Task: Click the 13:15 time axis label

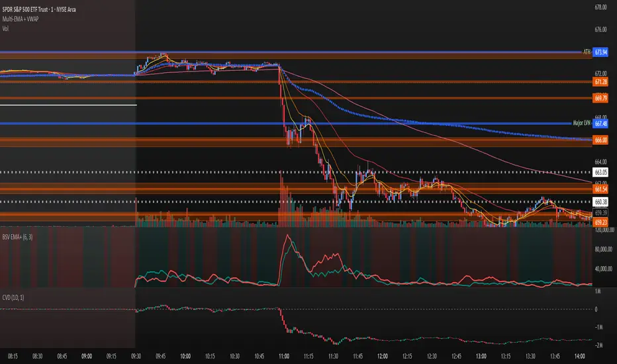Action: (506, 356)
